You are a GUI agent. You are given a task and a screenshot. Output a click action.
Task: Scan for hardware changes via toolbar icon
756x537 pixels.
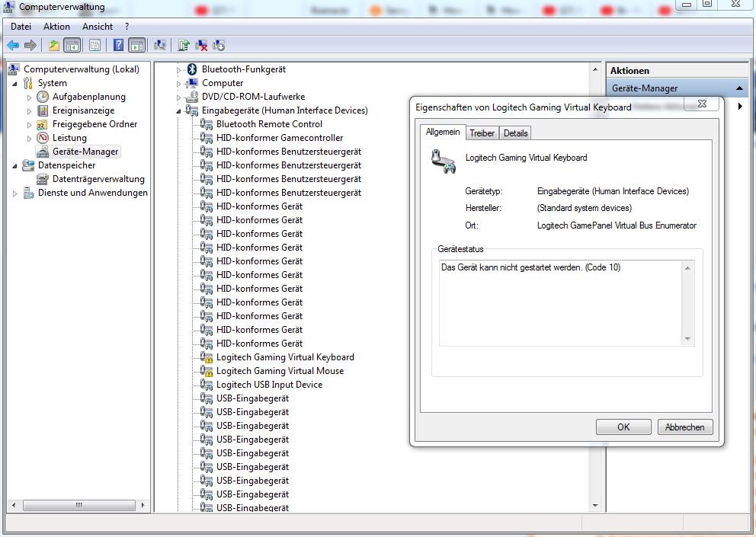click(x=160, y=45)
